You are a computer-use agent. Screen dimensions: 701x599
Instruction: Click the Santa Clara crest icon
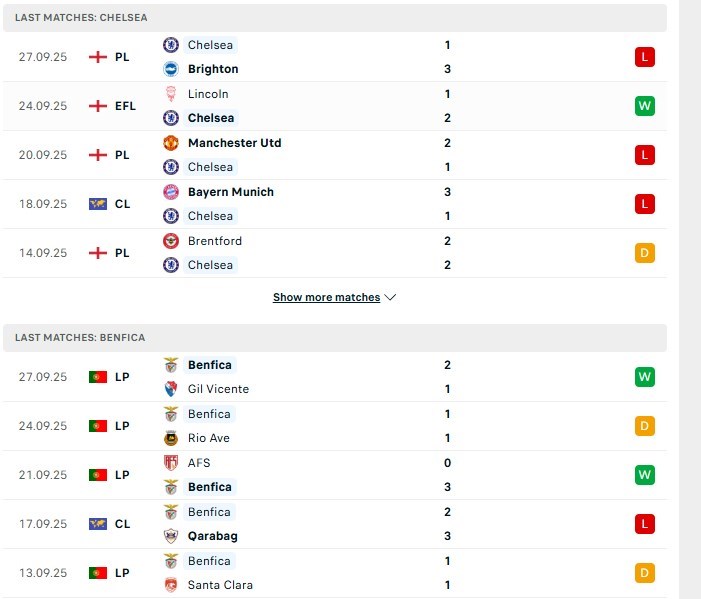click(171, 585)
